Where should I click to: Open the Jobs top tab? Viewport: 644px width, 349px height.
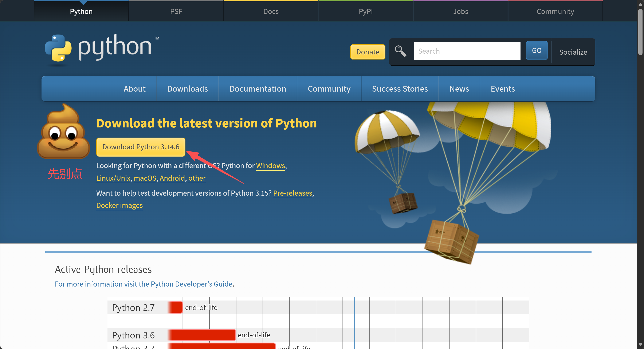(x=460, y=11)
